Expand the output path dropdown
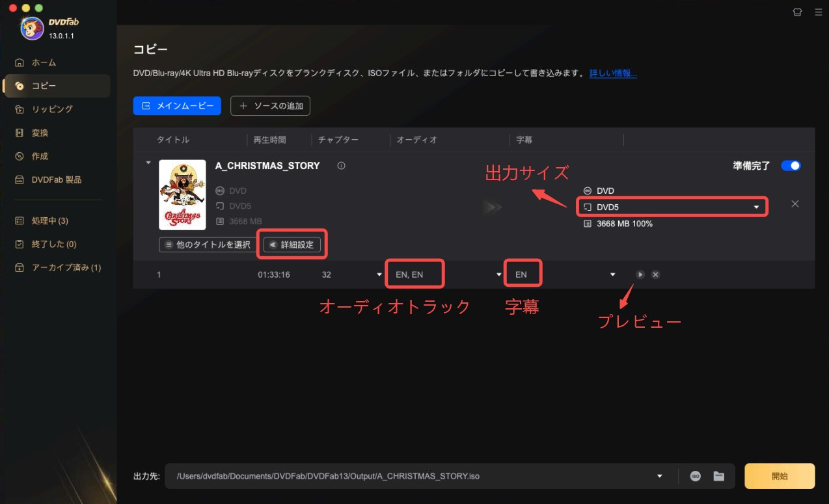Screen dimensions: 829x504 660,476
